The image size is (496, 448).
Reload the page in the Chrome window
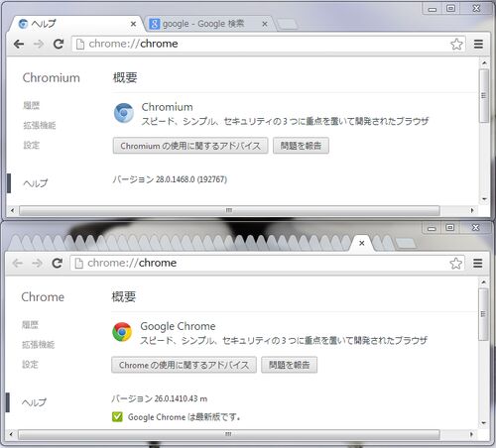[58, 263]
